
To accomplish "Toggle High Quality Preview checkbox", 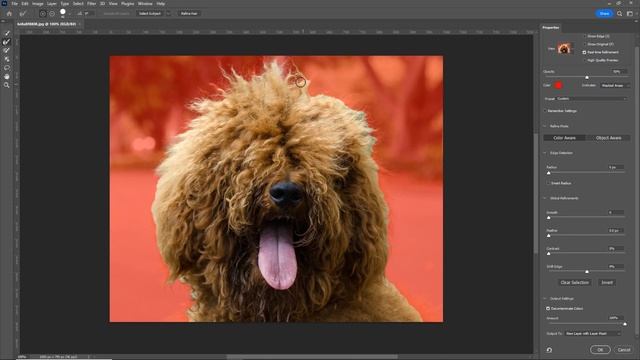I will point(584,60).
